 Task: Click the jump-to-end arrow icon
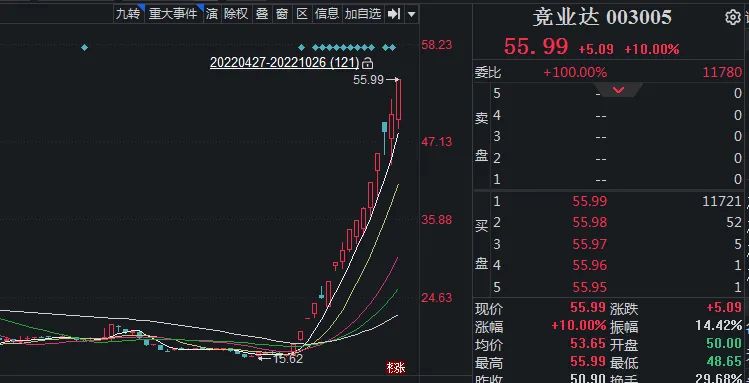click(394, 14)
